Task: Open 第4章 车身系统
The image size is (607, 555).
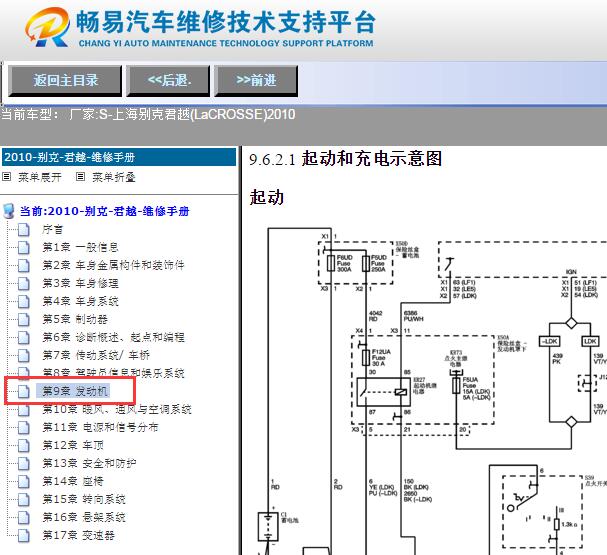Action: [80, 301]
